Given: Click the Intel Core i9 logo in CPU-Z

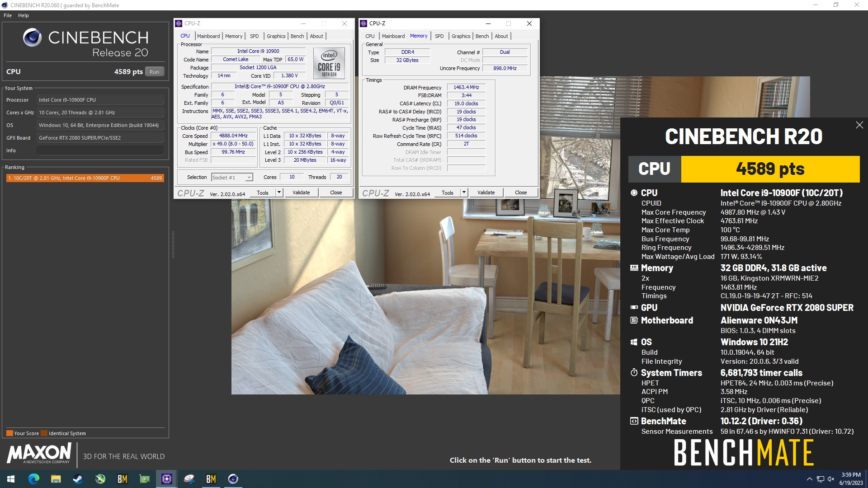Looking at the screenshot, I should 329,64.
